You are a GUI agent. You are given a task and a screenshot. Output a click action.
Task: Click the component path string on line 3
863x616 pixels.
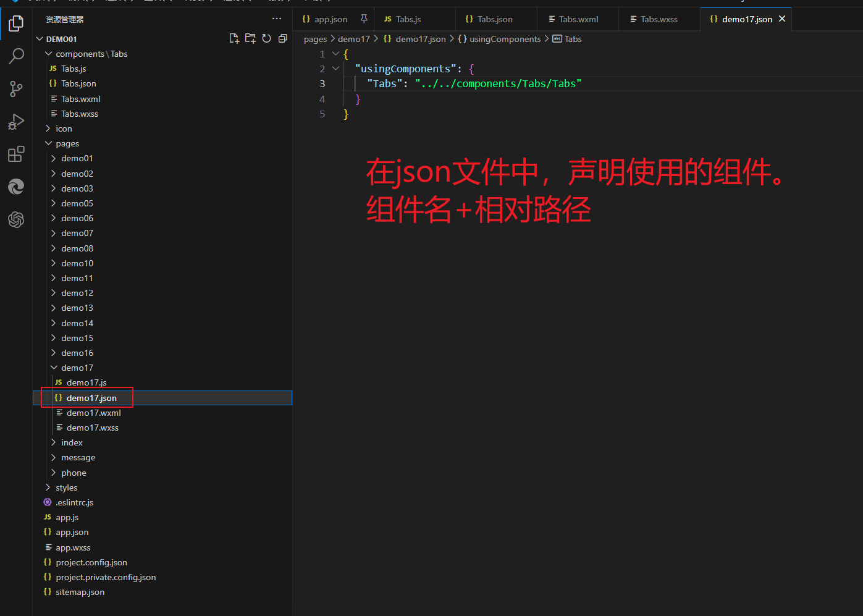click(498, 83)
